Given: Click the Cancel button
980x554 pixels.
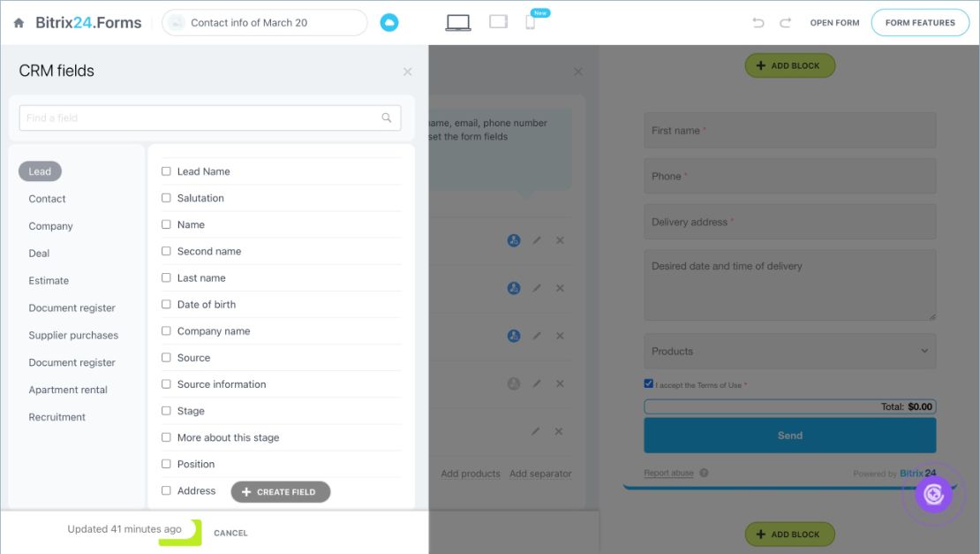Looking at the screenshot, I should [230, 533].
